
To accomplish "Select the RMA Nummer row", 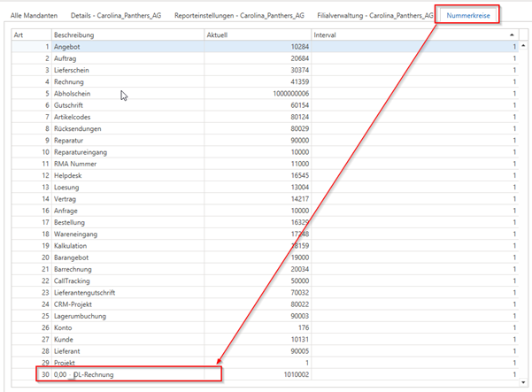I will click(79, 164).
